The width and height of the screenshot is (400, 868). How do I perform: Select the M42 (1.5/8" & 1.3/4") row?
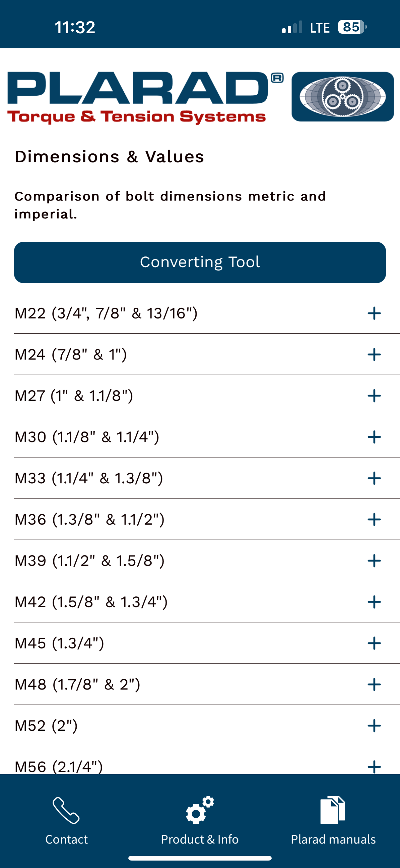click(207, 602)
